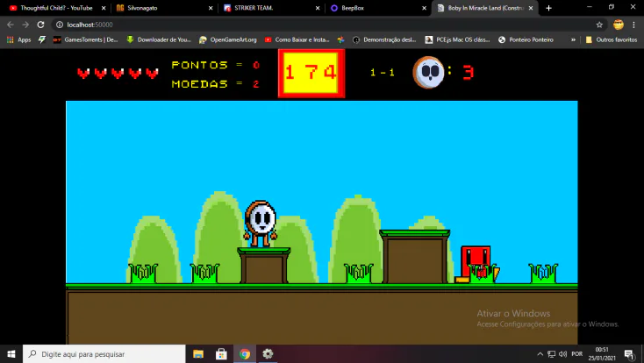Open the lightning bolt bookmark
Screen dimensions: 644x363
(42, 39)
